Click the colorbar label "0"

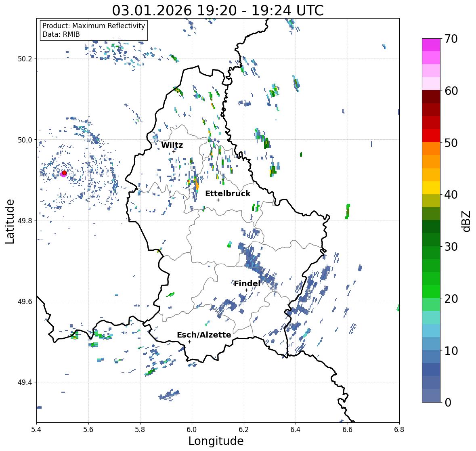[448, 403]
